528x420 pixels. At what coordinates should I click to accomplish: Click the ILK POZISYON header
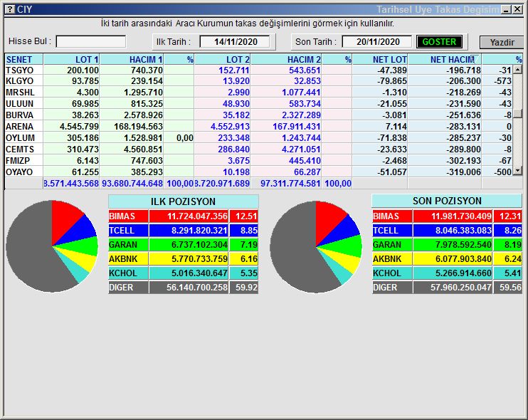pyautogui.click(x=183, y=201)
